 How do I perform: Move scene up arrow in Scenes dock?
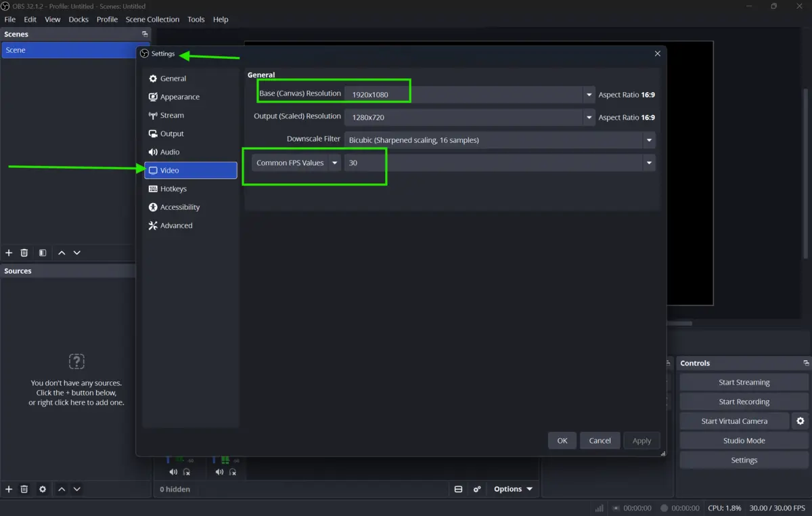(62, 253)
